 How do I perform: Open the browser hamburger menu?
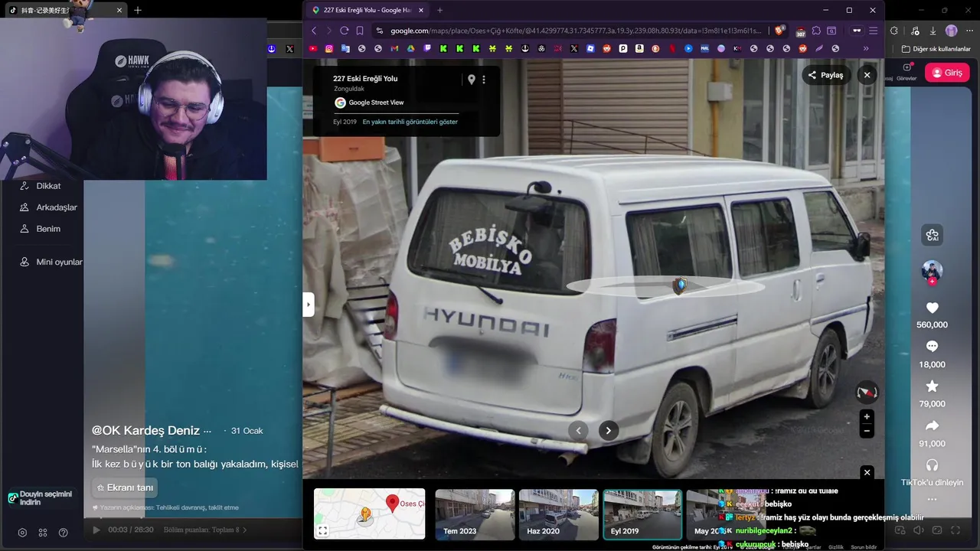873,31
